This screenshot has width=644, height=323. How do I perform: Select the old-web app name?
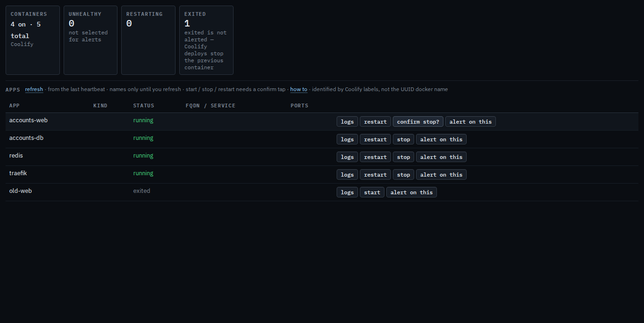click(20, 191)
